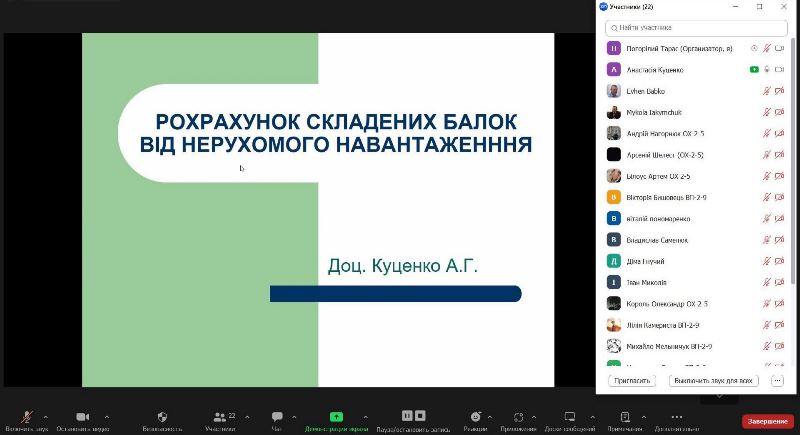This screenshot has height=435, width=800.
Task: Minimize the Участники participants window
Action: pyautogui.click(x=735, y=7)
